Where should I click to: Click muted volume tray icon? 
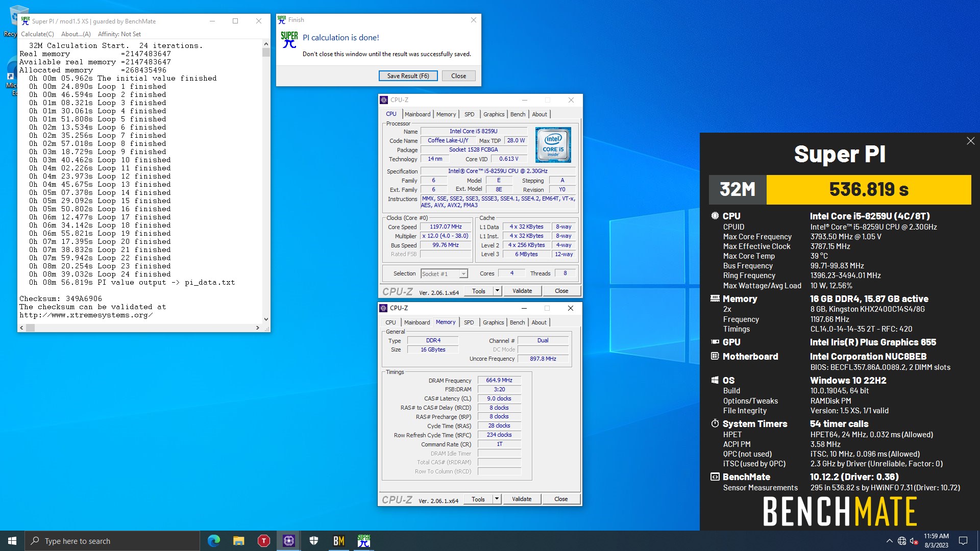[x=914, y=541]
